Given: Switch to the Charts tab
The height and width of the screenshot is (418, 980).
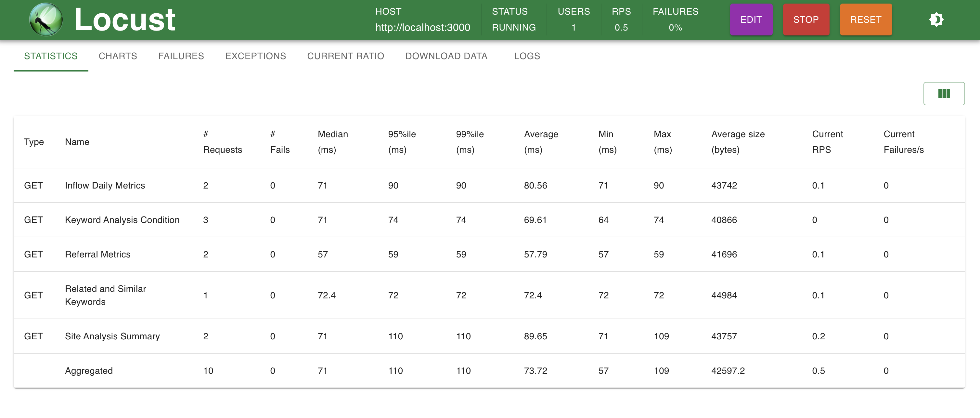Looking at the screenshot, I should click(118, 56).
